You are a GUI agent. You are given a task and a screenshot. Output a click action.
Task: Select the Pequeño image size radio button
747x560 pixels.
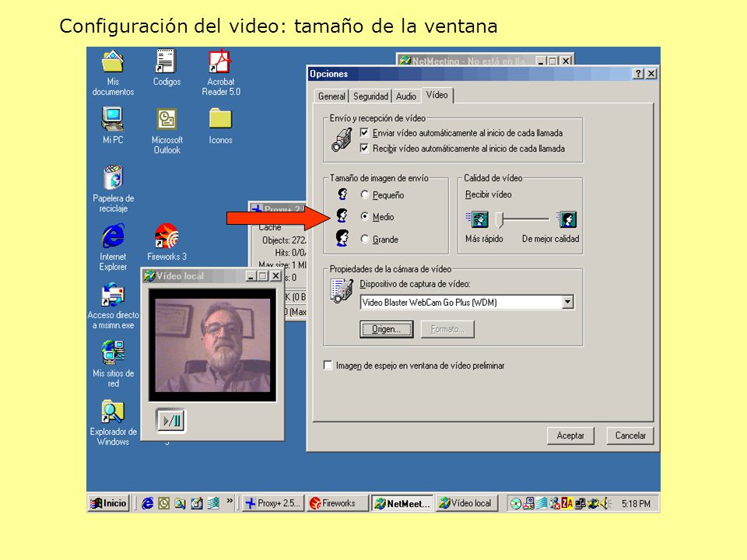pos(364,194)
